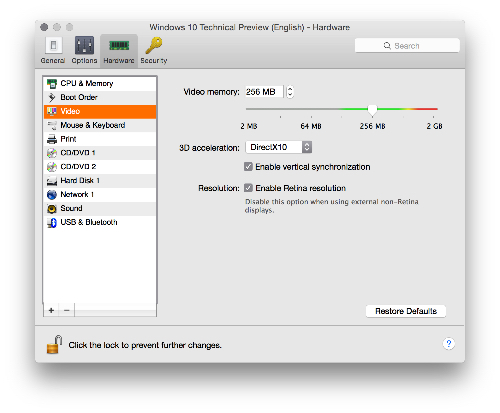Click the Boot Order icon in sidebar
The width and height of the screenshot is (500, 413).
click(x=52, y=97)
